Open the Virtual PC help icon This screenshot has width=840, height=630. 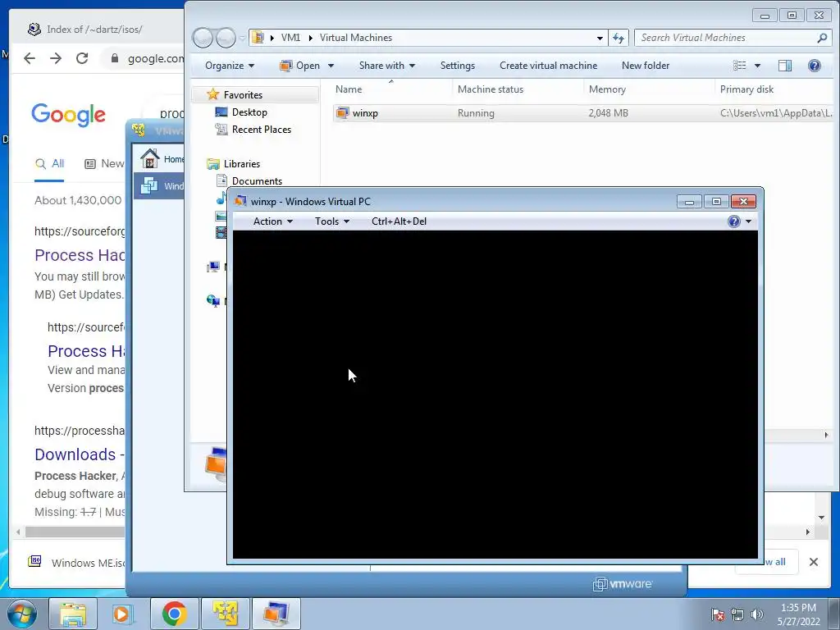click(734, 221)
